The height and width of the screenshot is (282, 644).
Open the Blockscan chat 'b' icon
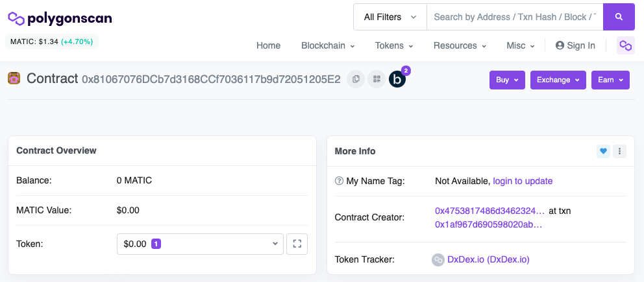click(397, 80)
